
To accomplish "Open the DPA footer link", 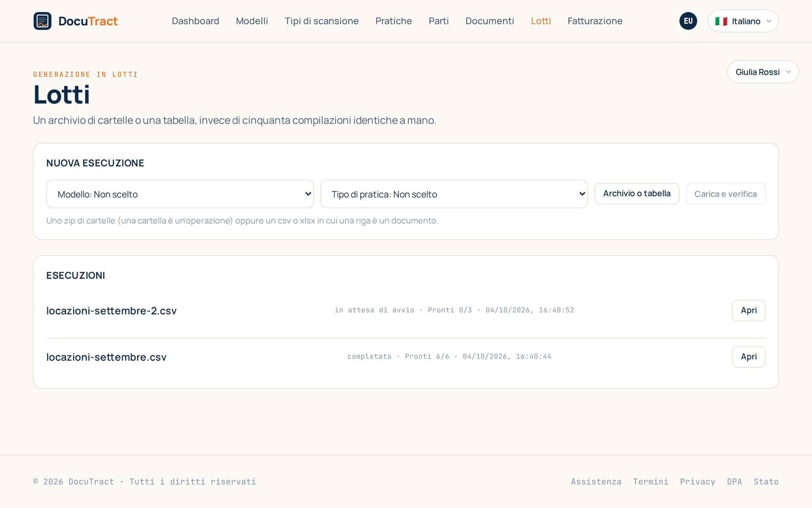I will click(735, 481).
